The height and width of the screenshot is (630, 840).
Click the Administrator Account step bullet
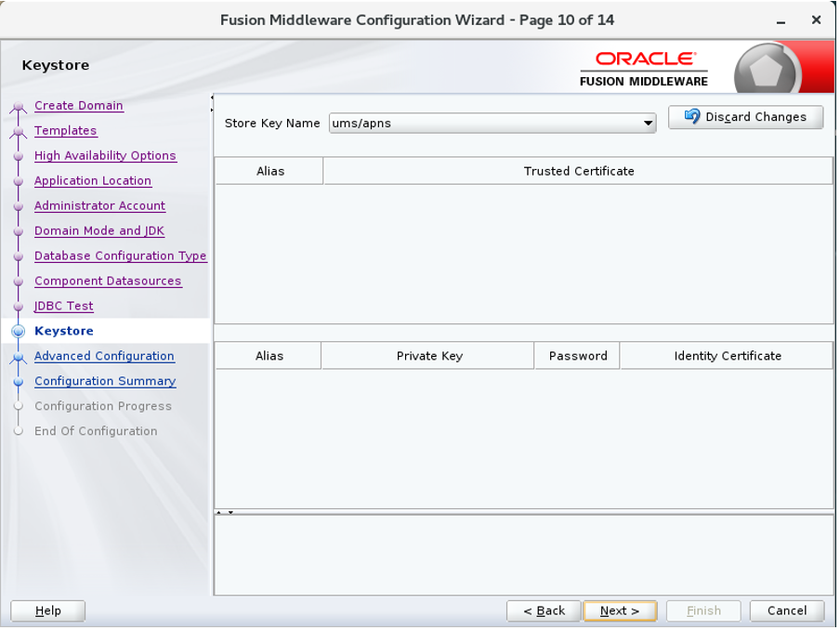(x=19, y=206)
